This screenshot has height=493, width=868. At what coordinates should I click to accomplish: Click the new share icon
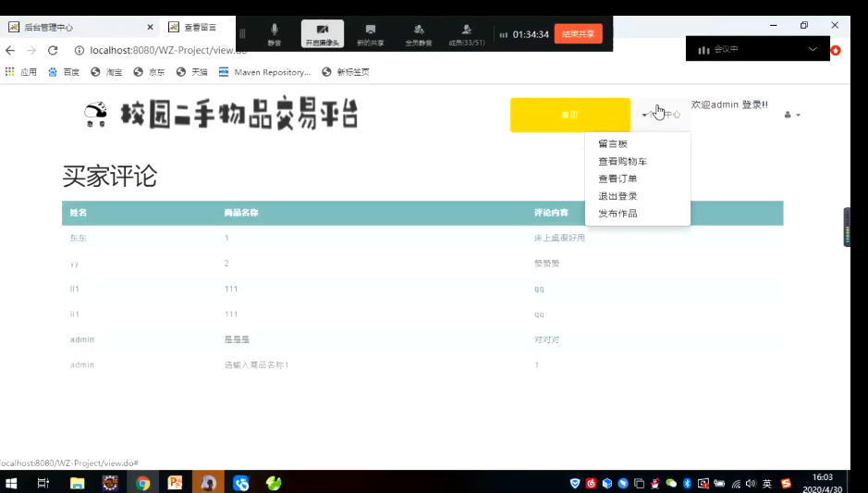pyautogui.click(x=370, y=34)
